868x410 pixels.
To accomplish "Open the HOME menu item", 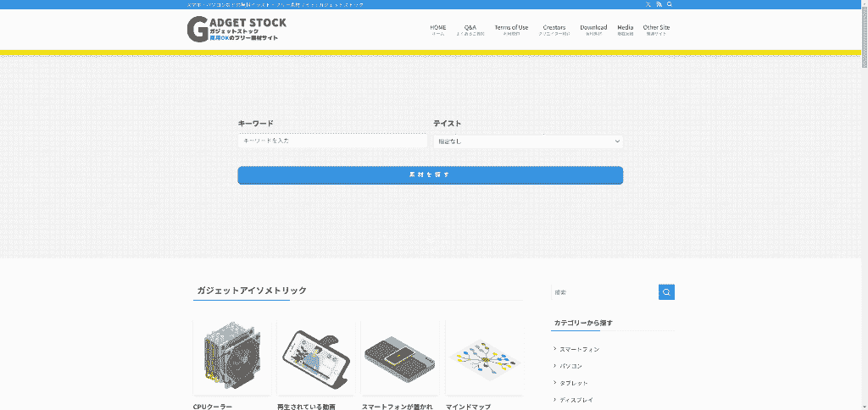I will [437, 30].
